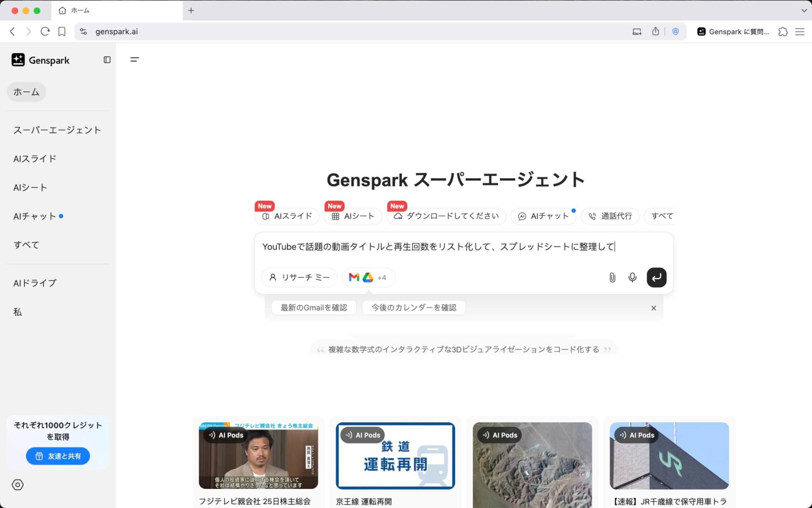Collapse the sidebar with the panel toggle icon

point(107,60)
